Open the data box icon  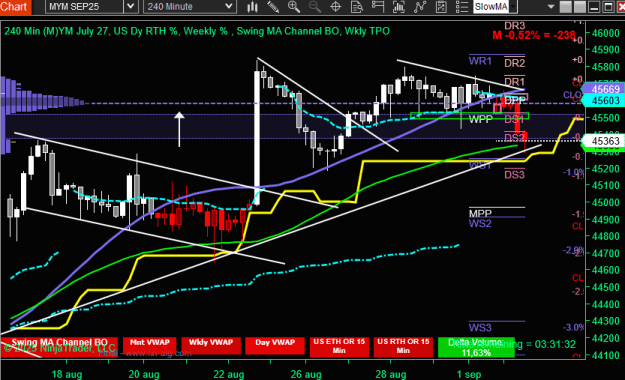[x=357, y=6]
